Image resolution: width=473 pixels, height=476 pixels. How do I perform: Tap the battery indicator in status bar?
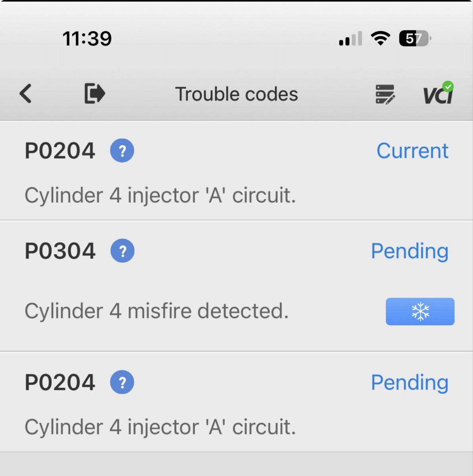415,39
